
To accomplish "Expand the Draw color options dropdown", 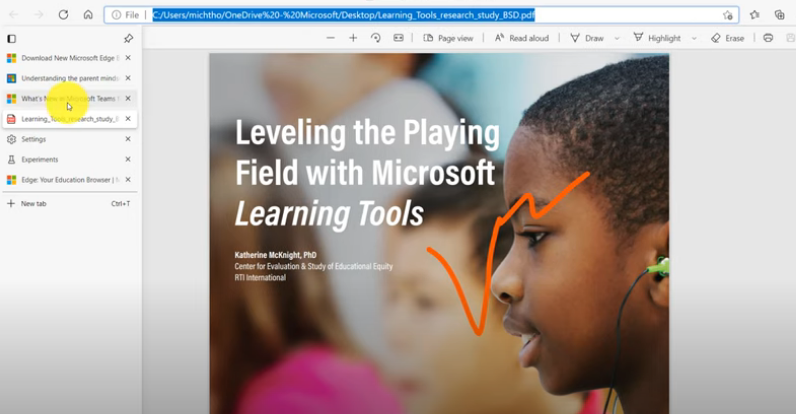I will coord(617,38).
